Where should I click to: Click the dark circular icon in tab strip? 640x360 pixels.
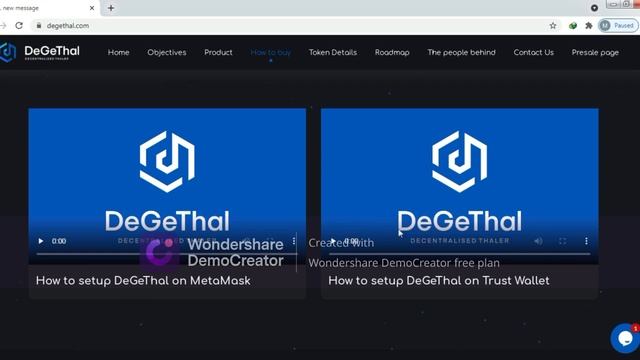point(594,8)
